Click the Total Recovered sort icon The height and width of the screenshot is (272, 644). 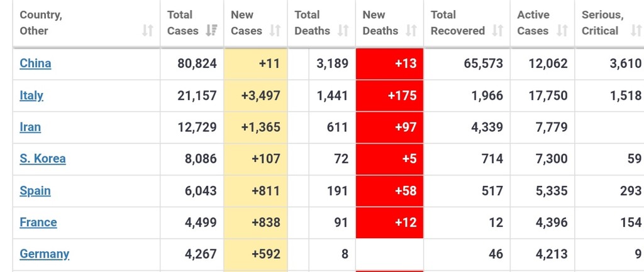pyautogui.click(x=497, y=31)
